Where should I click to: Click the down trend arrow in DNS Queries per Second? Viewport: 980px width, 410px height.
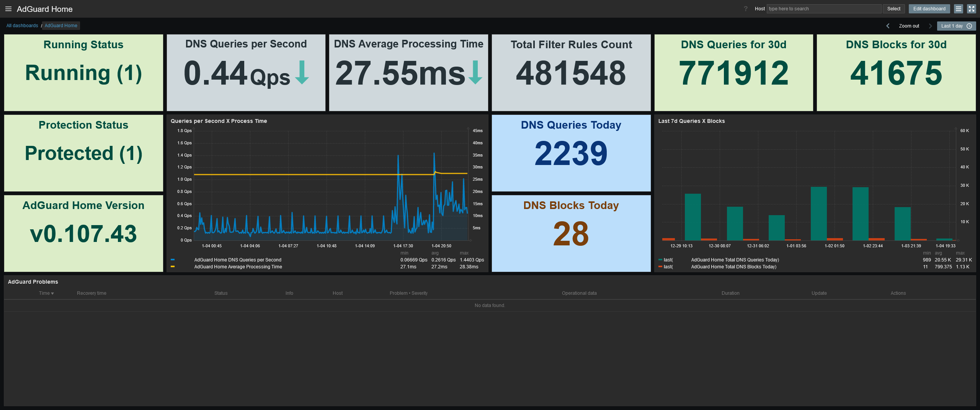point(302,72)
